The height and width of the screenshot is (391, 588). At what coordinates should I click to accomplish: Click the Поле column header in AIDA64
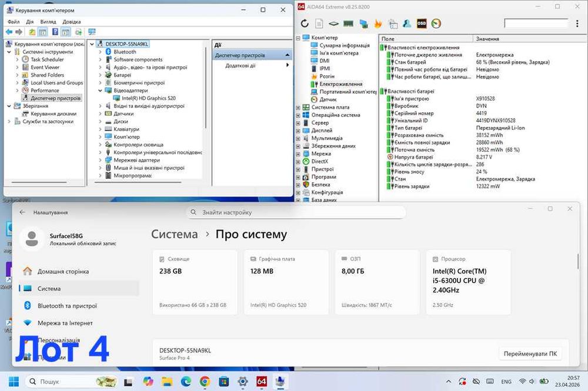[426, 39]
